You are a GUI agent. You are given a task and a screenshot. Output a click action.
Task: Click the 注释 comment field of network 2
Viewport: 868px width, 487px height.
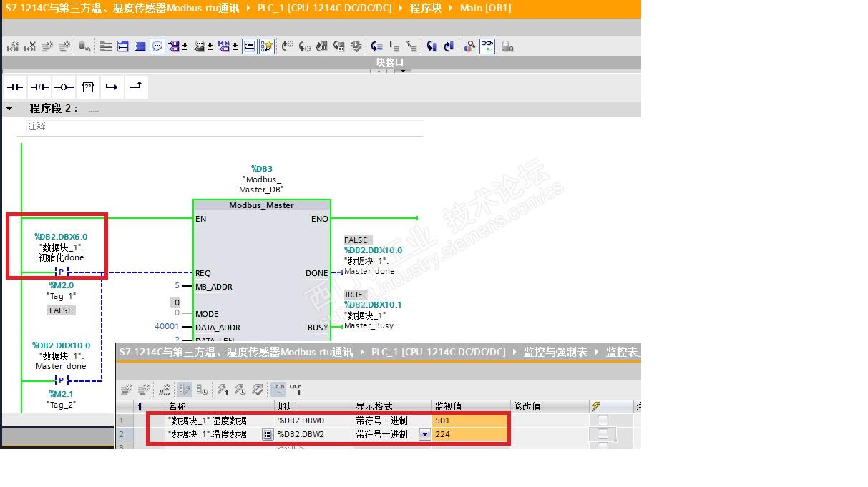223,126
